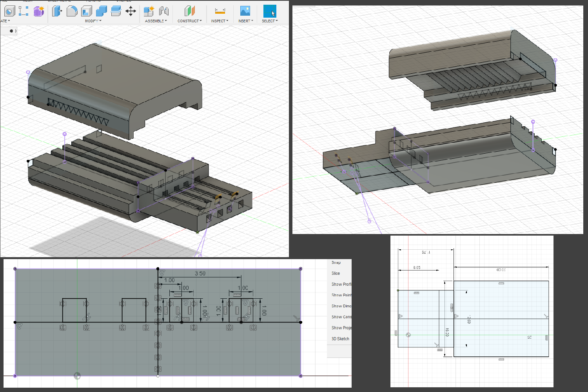This screenshot has height=392, width=588.
Task: Activate the Shell tool
Action: point(87,11)
